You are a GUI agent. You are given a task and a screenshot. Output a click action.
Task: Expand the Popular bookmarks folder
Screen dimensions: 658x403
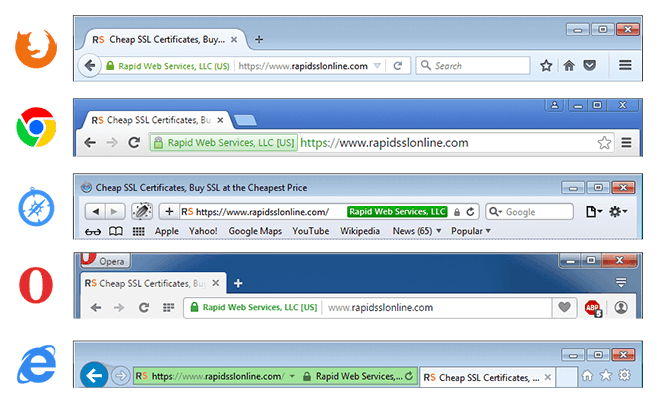coord(471,231)
